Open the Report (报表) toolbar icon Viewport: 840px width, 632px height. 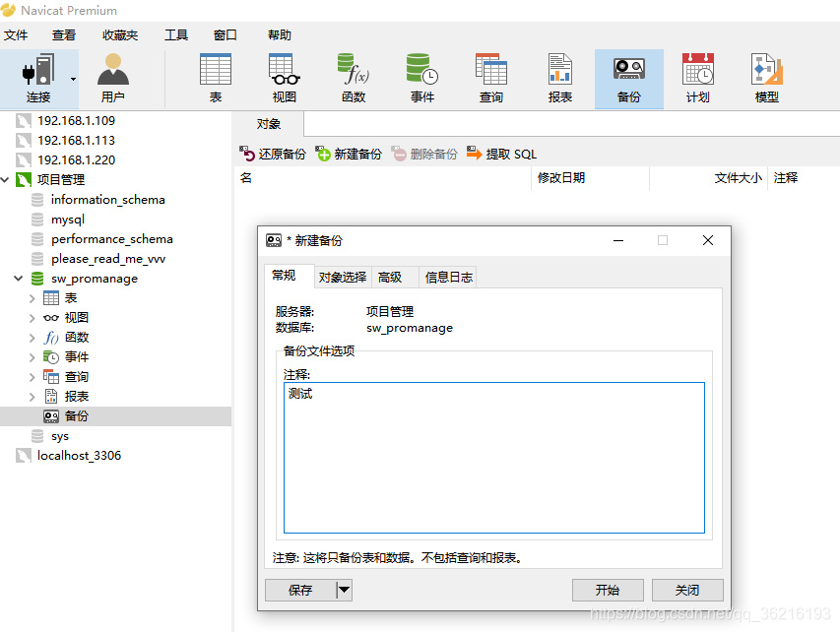[x=559, y=79]
